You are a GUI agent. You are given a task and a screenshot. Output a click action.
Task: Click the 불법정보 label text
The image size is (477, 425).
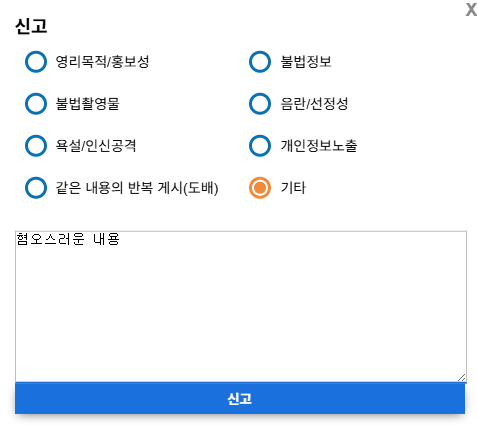tap(306, 62)
